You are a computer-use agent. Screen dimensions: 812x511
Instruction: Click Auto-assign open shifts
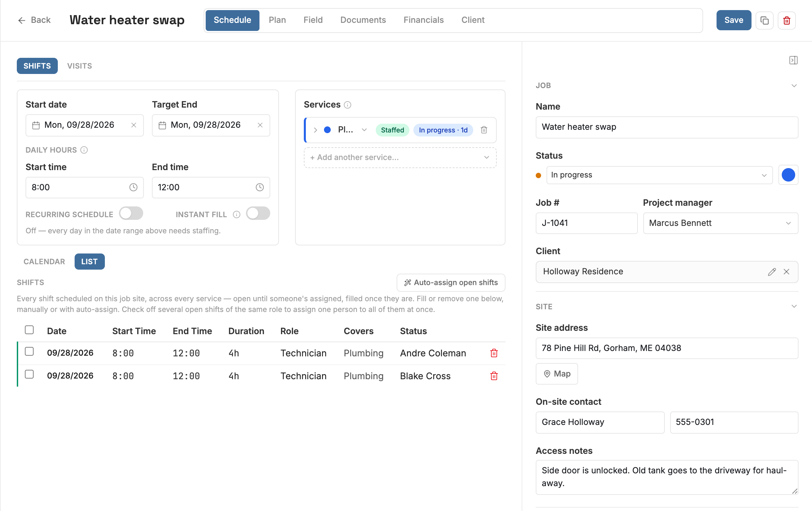(x=451, y=283)
